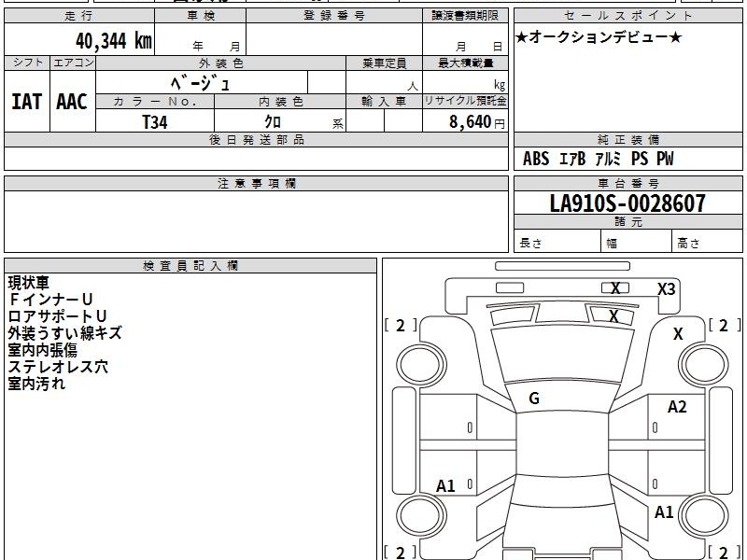The height and width of the screenshot is (560, 747).
Task: Select the inspector note 現状車
Action: [29, 283]
